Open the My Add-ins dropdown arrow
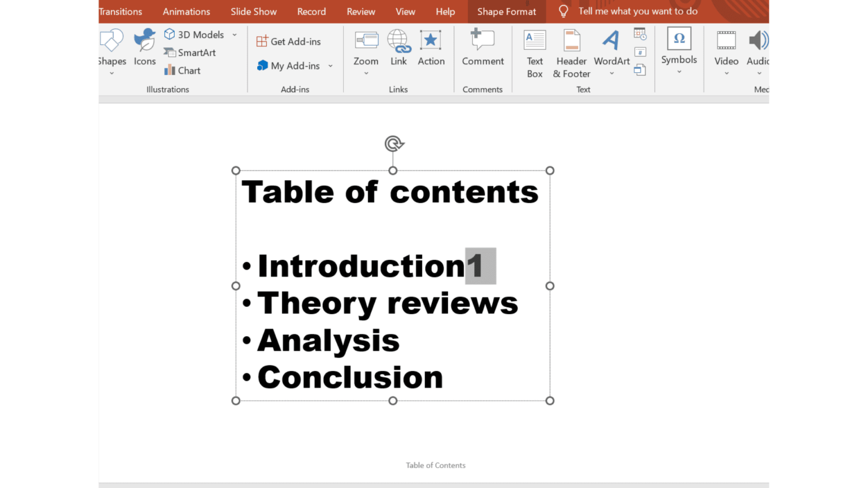The image size is (868, 488). coord(331,66)
